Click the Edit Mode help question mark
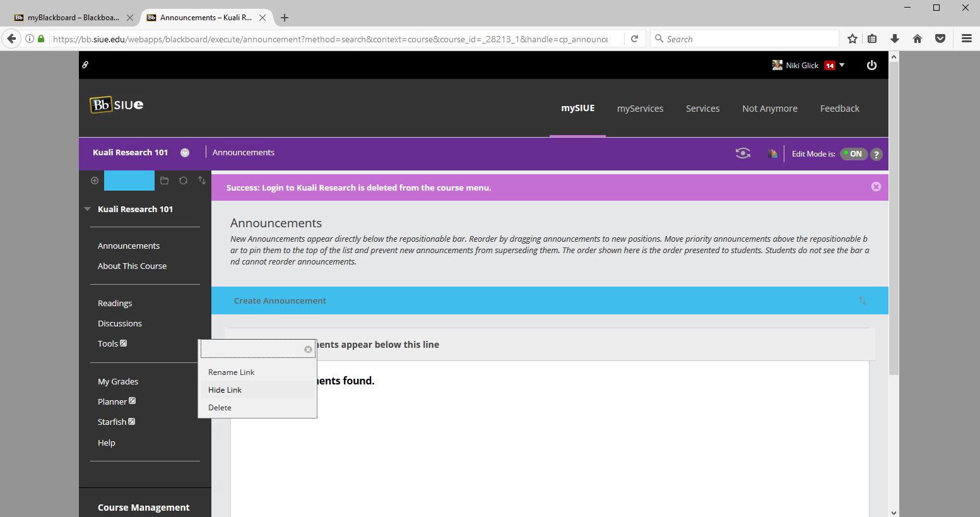This screenshot has width=980, height=517. 876,154
